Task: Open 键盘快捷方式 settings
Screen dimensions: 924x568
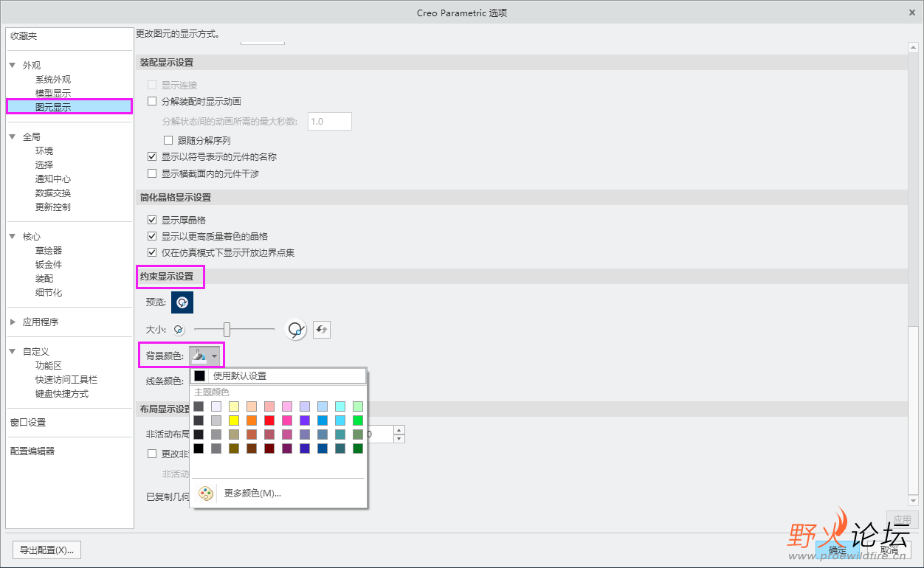Action: coord(62,394)
